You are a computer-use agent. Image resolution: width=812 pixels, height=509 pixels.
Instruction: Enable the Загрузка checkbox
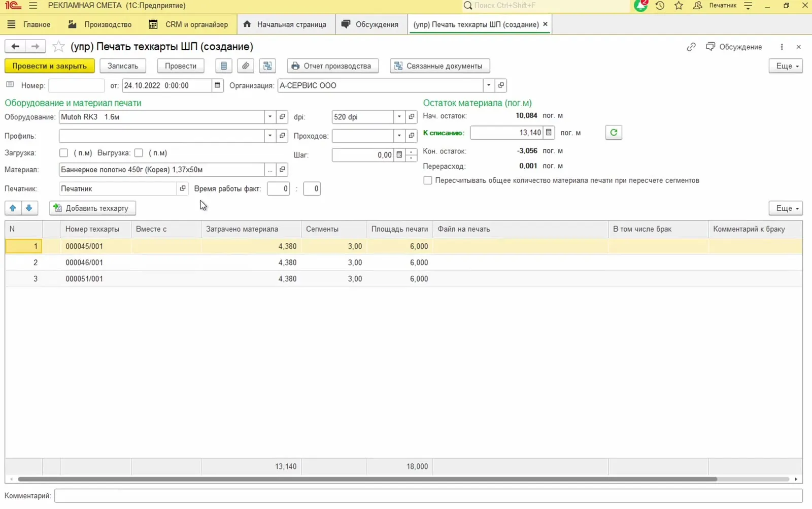tap(63, 153)
